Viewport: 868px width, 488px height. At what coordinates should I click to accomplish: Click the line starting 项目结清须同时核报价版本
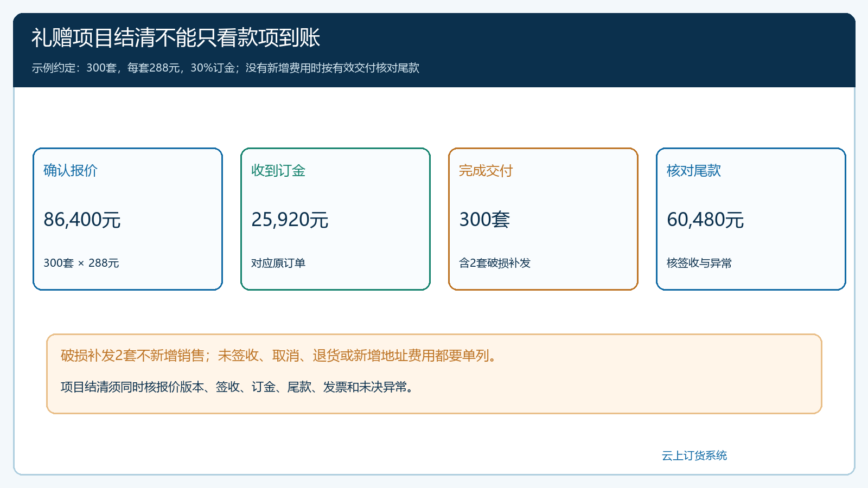[x=237, y=387]
